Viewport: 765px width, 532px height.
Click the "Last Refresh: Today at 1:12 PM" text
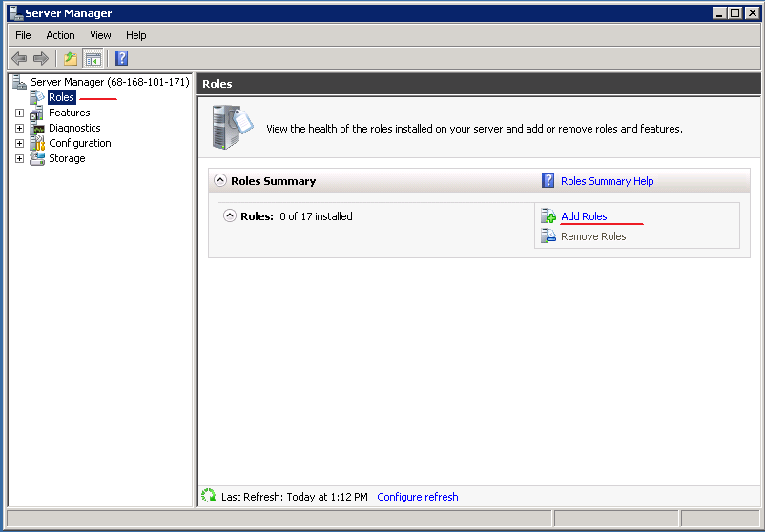(295, 497)
